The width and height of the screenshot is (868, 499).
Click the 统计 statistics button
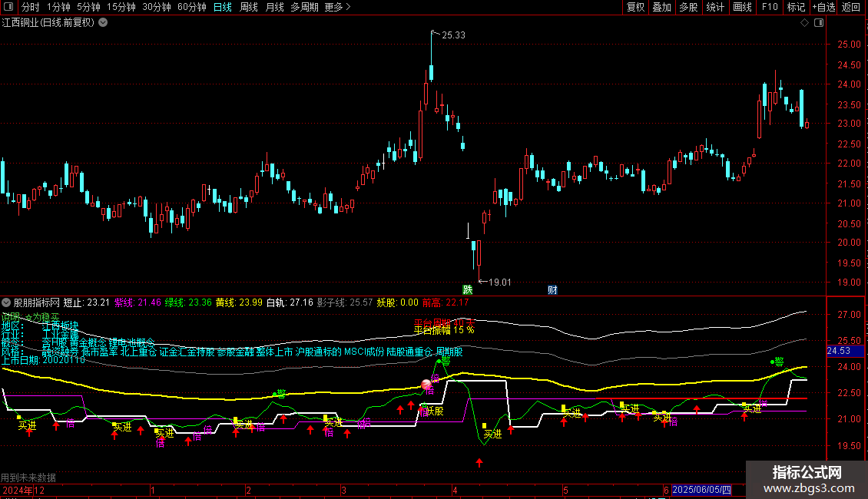click(x=715, y=7)
